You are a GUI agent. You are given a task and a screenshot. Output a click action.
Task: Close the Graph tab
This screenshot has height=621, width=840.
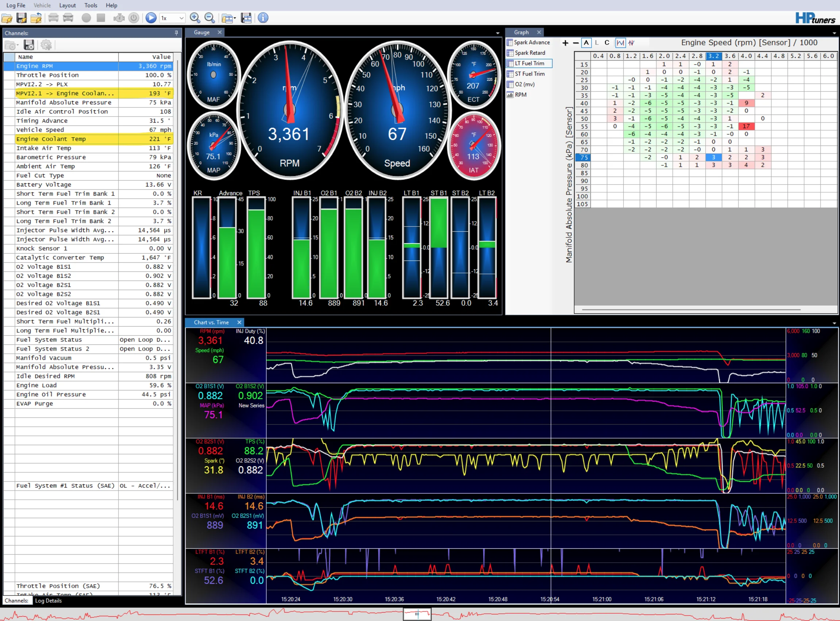click(x=539, y=32)
